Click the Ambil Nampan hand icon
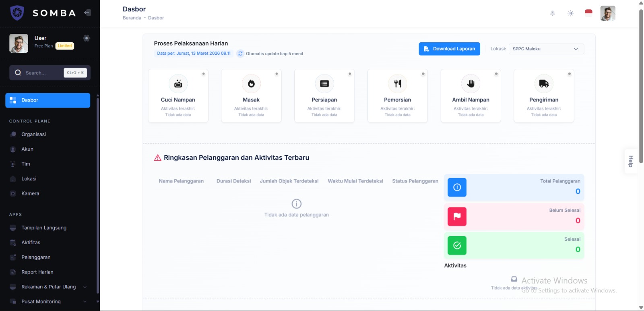 [471, 84]
